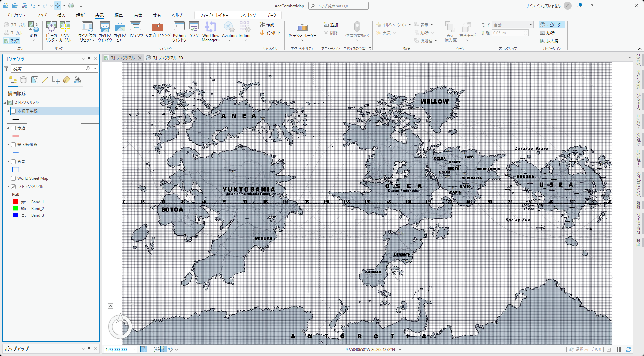Select List by Drawing Order icon

[13, 80]
